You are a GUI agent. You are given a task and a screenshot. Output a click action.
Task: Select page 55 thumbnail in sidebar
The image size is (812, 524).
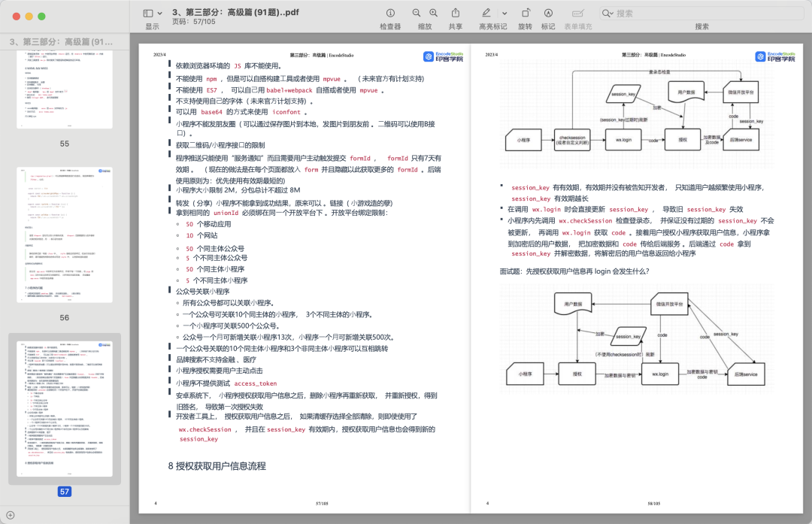click(65, 89)
